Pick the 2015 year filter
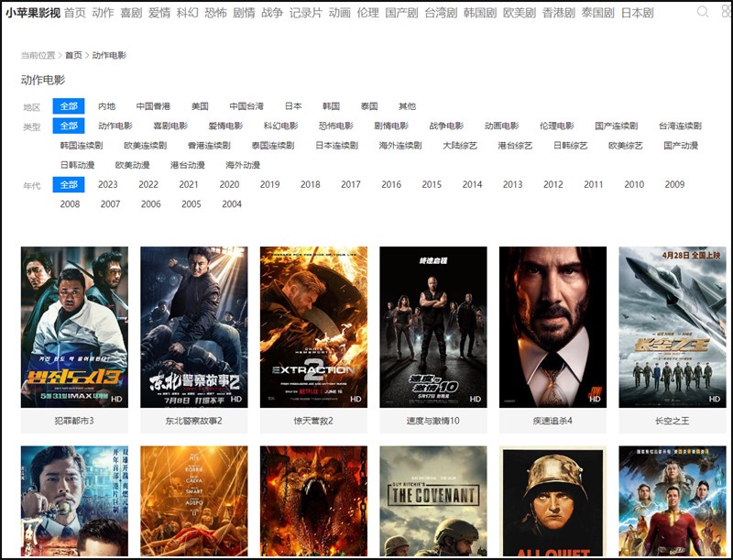This screenshot has height=560, width=733. pos(432,184)
